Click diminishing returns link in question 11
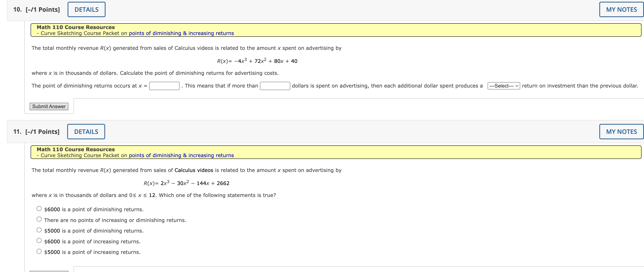This screenshot has height=272, width=644. pyautogui.click(x=181, y=155)
